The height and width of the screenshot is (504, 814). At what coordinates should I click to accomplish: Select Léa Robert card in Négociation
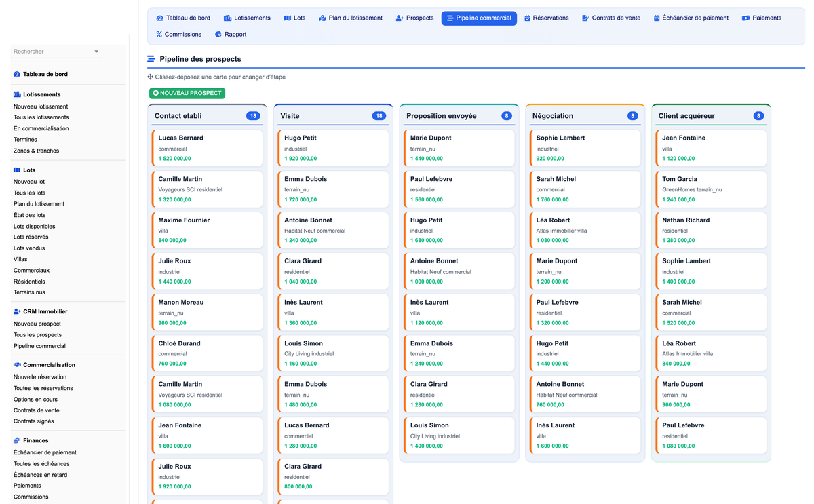(585, 230)
